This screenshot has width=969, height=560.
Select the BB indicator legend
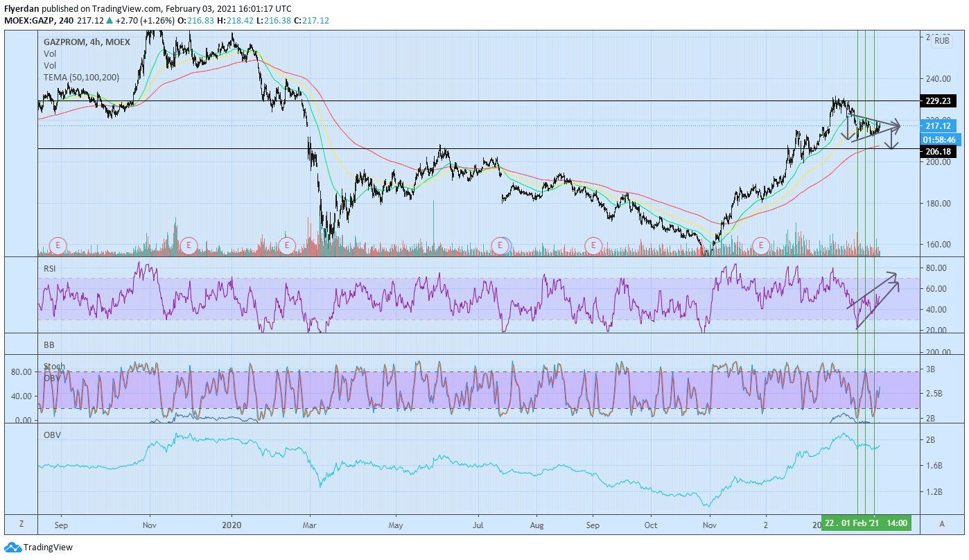(x=49, y=344)
